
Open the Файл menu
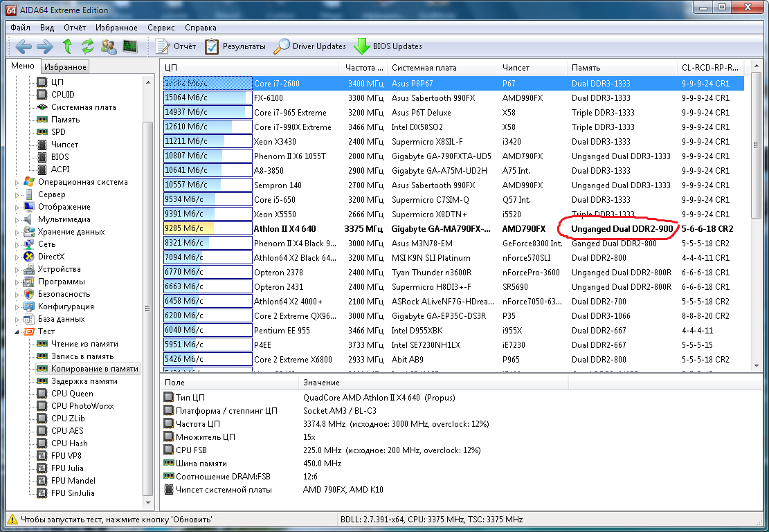tap(20, 28)
